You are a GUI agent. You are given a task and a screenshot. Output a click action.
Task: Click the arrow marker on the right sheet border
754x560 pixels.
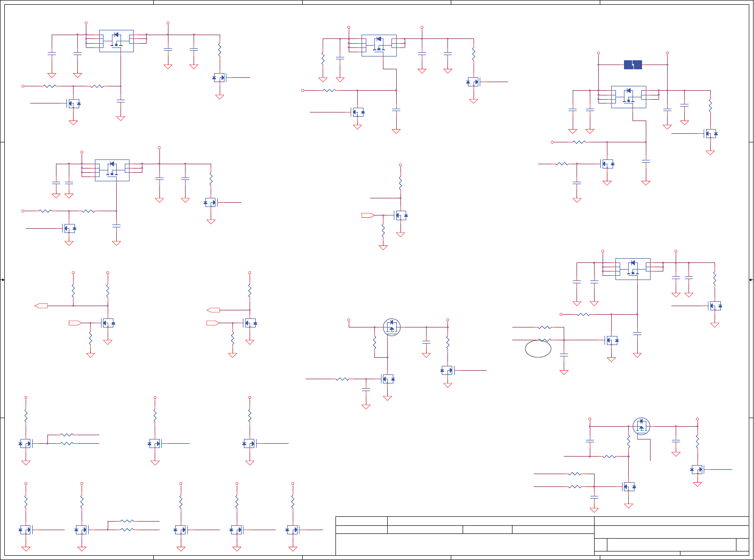click(x=751, y=280)
